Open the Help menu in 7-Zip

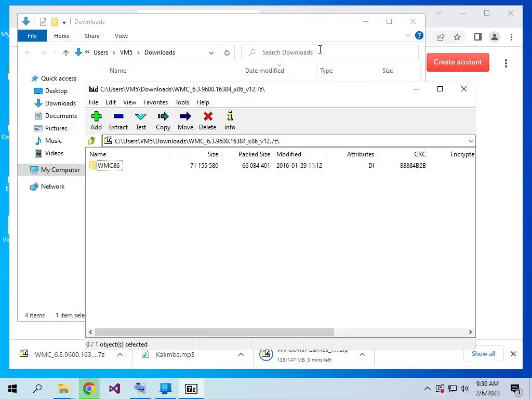coord(203,102)
